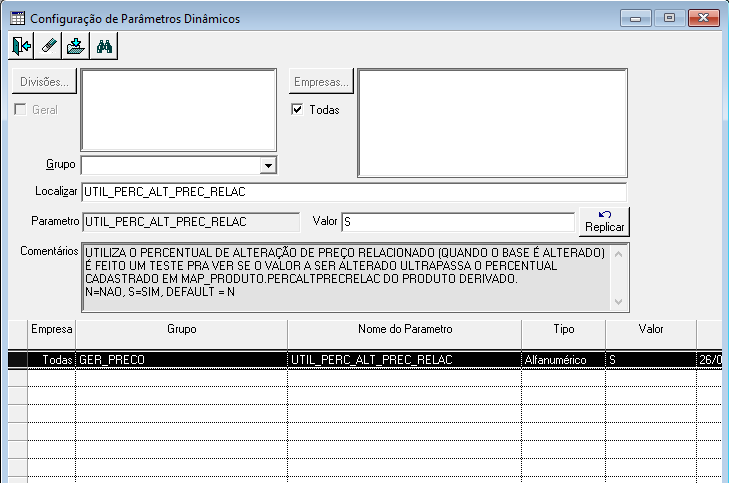The height and width of the screenshot is (483, 729).
Task: Click the Comentários text area
Action: [x=355, y=277]
